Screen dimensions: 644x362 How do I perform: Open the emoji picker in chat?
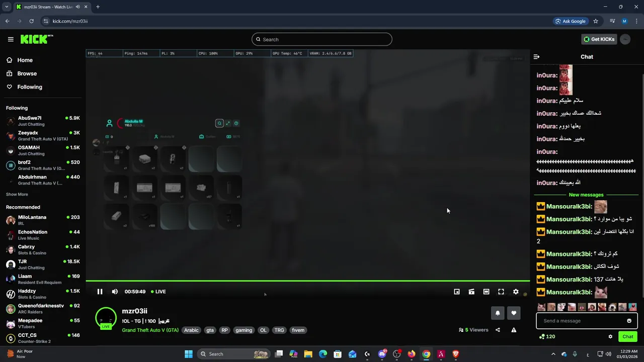pyautogui.click(x=629, y=321)
